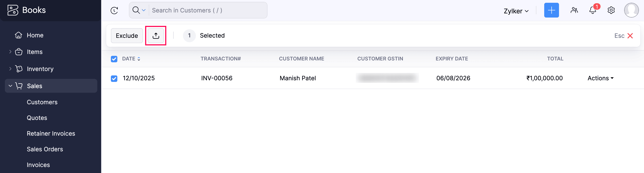
Task: Click the total ₹1,00,000.00
Action: [x=544, y=78]
